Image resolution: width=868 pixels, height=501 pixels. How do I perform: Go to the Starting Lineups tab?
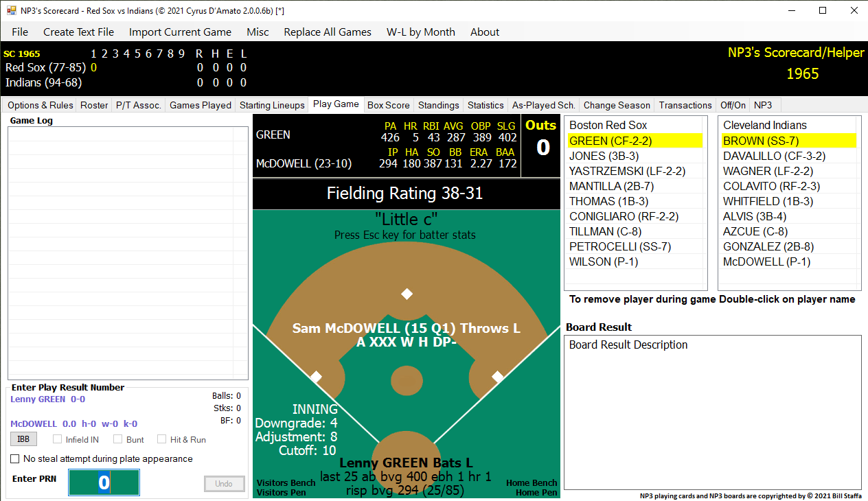coord(272,105)
